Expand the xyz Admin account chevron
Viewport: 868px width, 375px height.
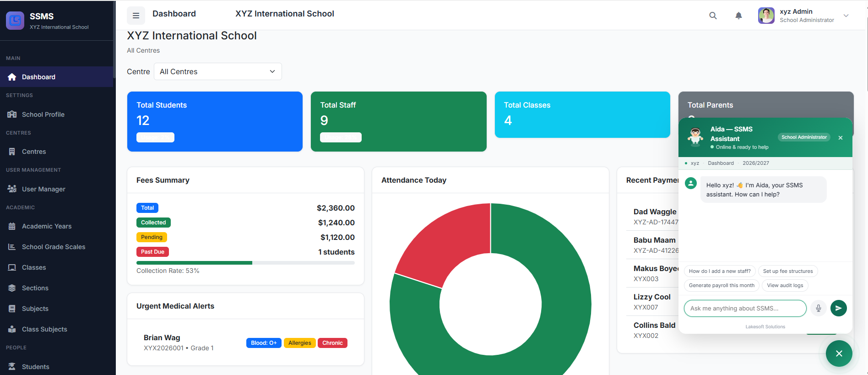coord(846,16)
